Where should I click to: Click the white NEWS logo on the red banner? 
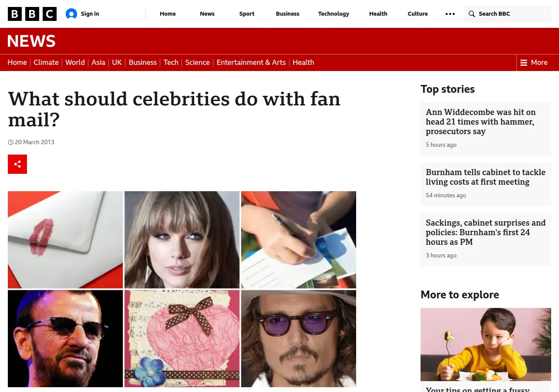[31, 41]
